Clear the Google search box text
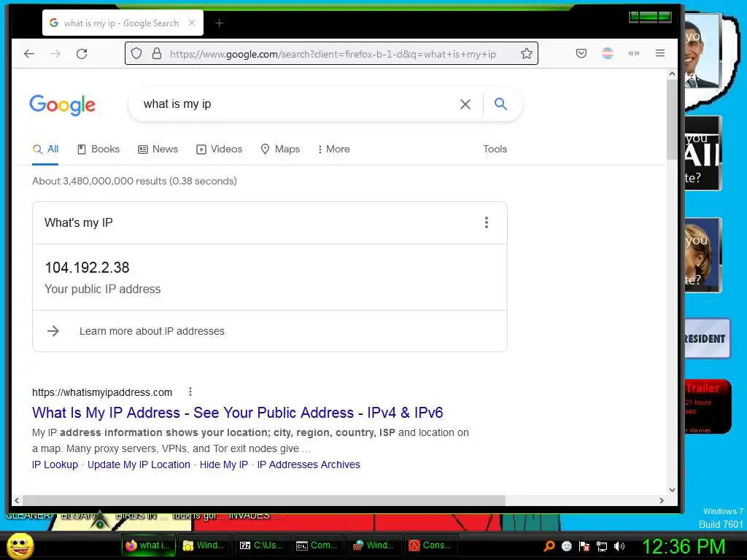The width and height of the screenshot is (747, 560). point(465,104)
